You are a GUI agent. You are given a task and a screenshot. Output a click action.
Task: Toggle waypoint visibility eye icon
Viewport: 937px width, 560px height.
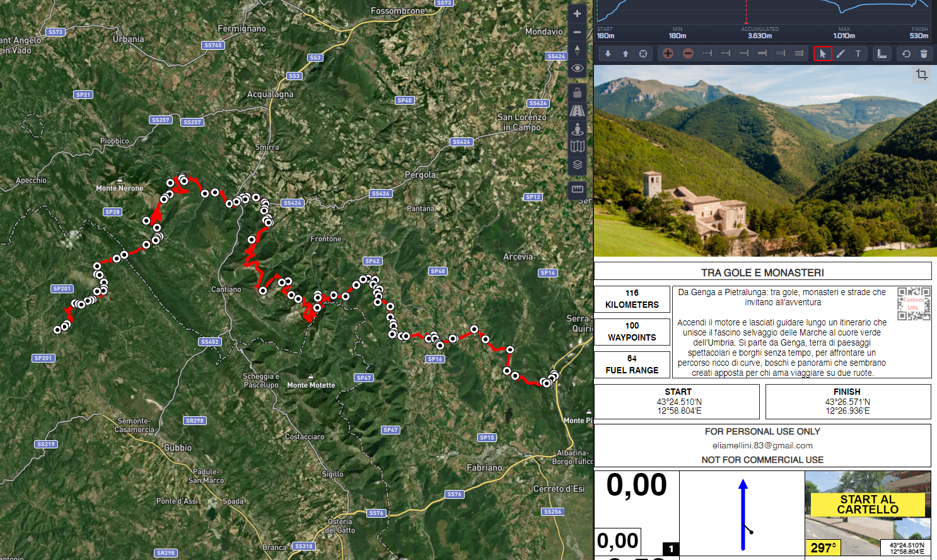[x=577, y=68]
